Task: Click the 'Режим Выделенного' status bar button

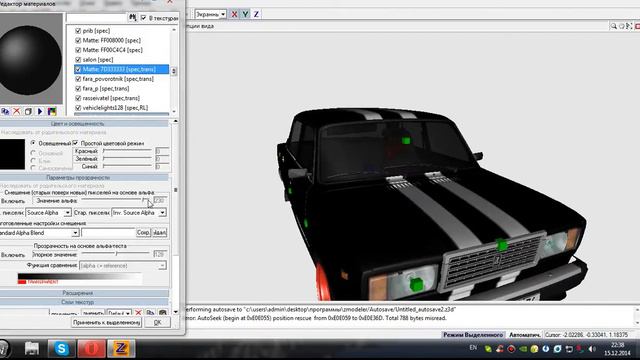Action: coord(473,335)
